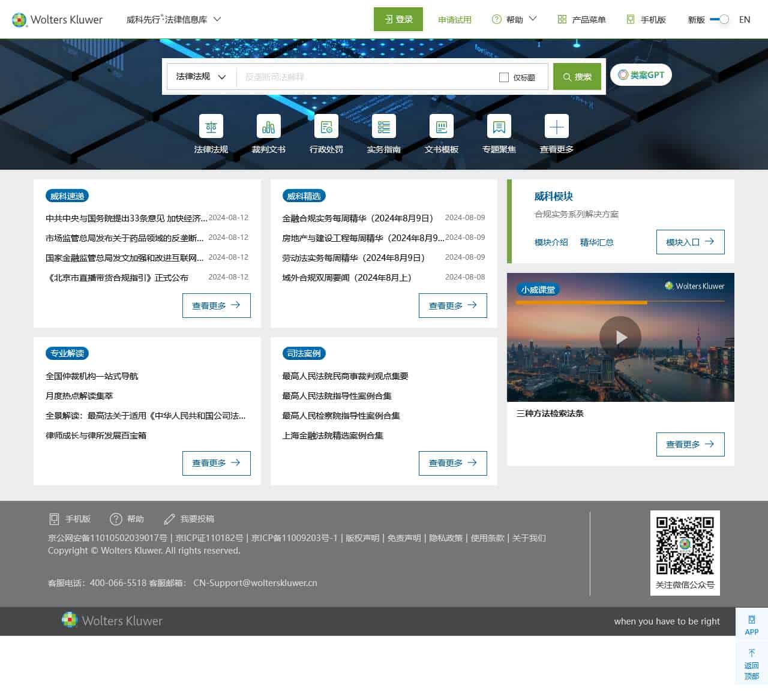The height and width of the screenshot is (700, 768).
Task: Click the 查看更多 plus icon
Action: [557, 127]
